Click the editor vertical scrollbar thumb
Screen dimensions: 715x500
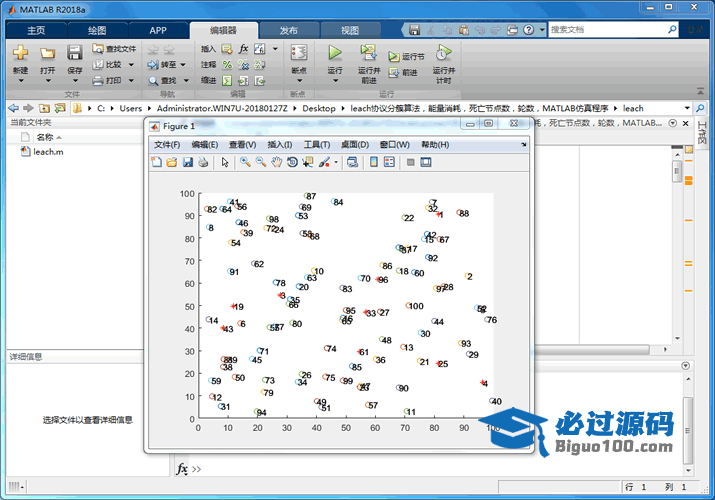click(677, 171)
